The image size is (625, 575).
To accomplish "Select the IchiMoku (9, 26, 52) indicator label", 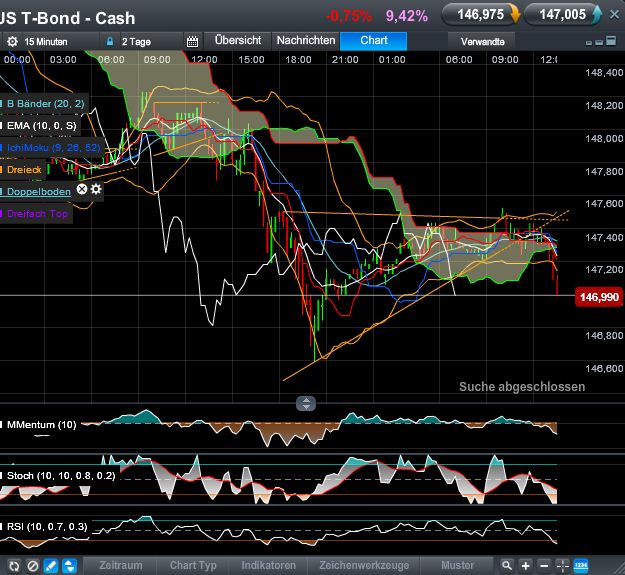I will click(52, 147).
